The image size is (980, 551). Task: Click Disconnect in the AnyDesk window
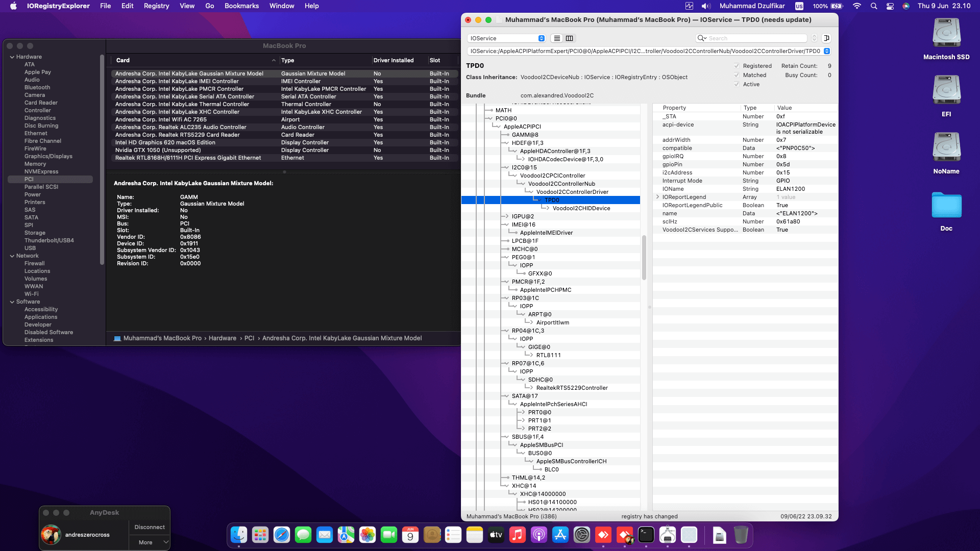point(150,527)
